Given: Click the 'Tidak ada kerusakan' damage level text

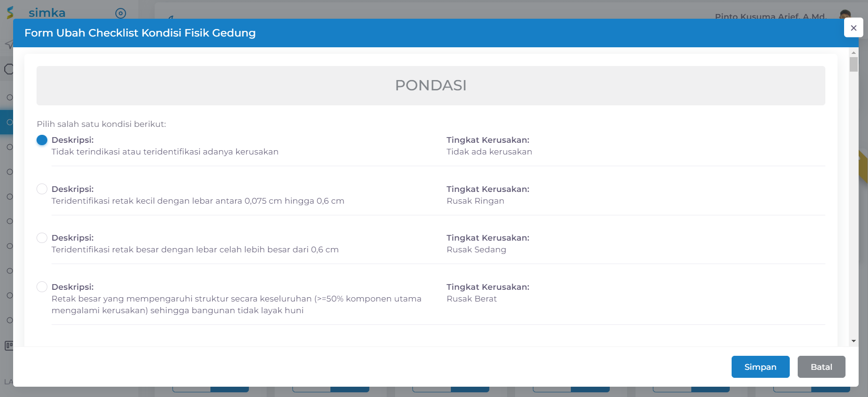Looking at the screenshot, I should click(x=489, y=152).
